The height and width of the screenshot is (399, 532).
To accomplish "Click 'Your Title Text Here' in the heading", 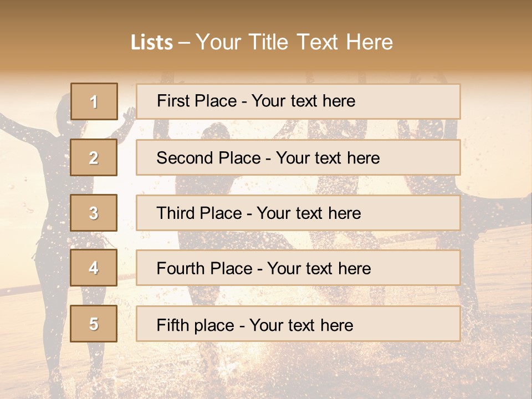I will click(x=294, y=42).
